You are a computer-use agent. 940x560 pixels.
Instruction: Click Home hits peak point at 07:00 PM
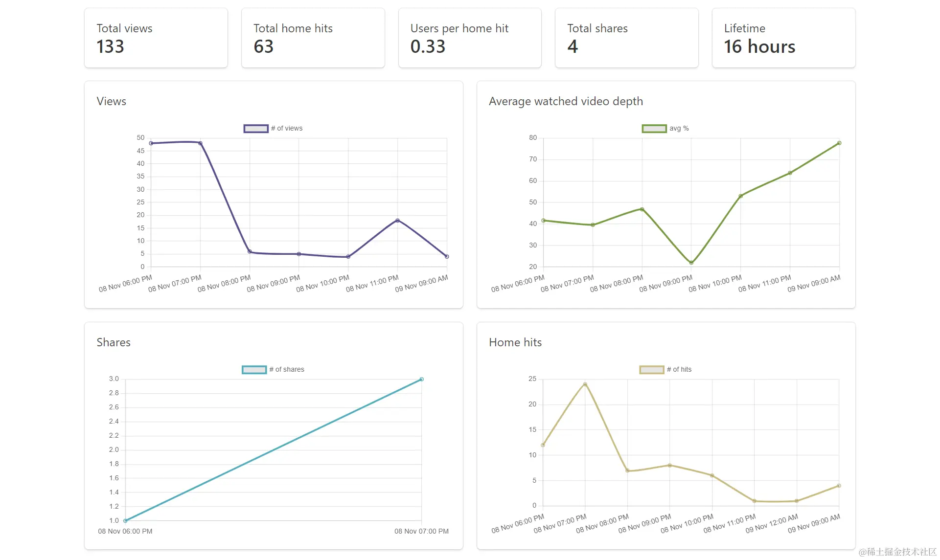pos(585,384)
